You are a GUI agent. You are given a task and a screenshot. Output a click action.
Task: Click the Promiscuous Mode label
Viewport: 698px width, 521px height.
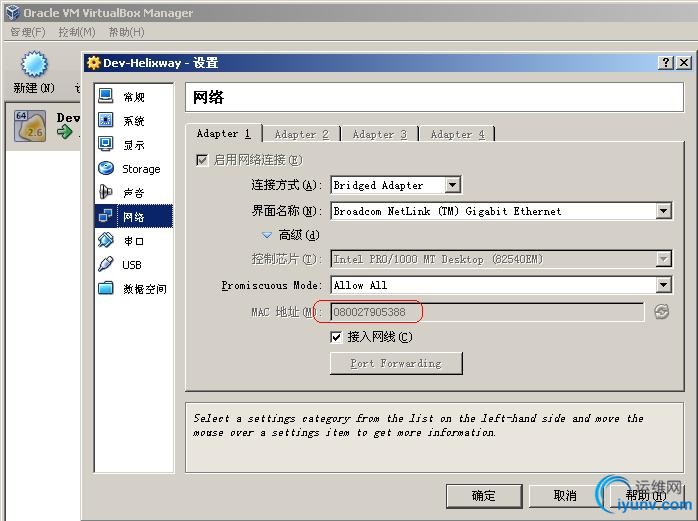pyautogui.click(x=272, y=285)
